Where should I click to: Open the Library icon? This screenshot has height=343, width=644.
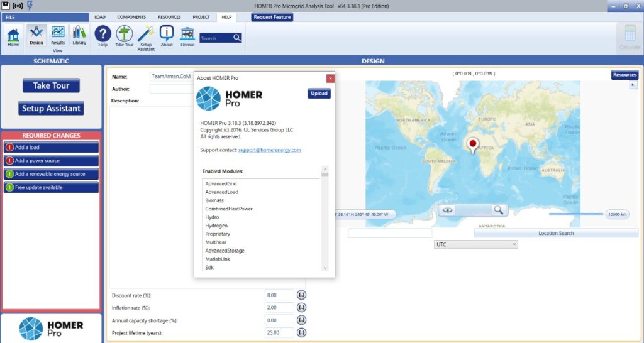click(79, 35)
